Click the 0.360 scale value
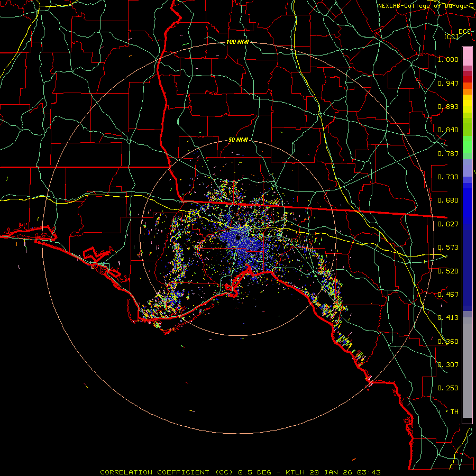 pos(448,342)
